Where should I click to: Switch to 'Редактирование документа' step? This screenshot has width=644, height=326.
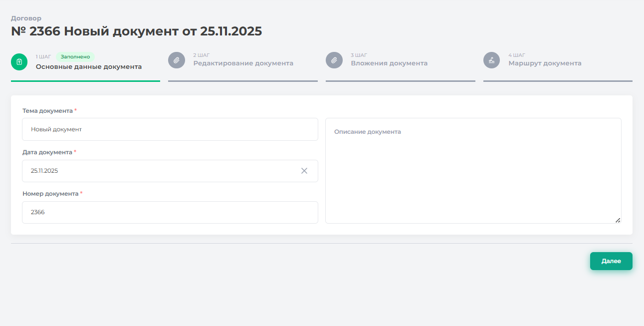(243, 63)
